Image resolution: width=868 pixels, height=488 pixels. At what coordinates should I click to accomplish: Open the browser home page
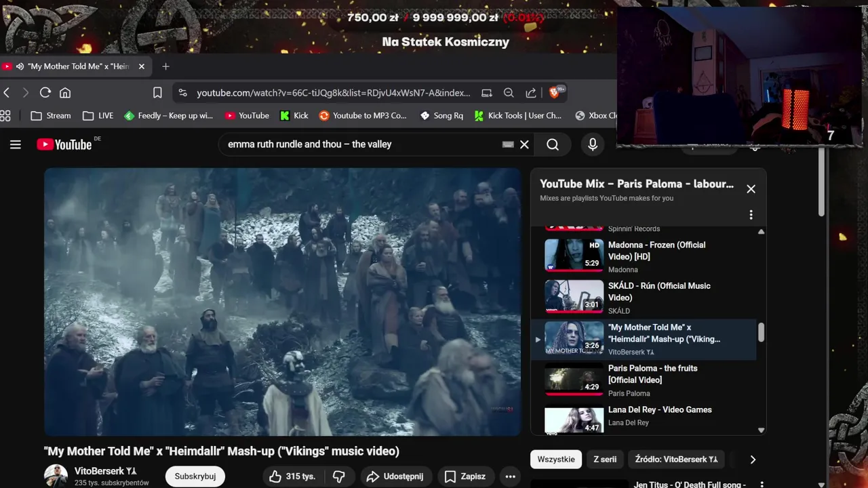click(65, 93)
